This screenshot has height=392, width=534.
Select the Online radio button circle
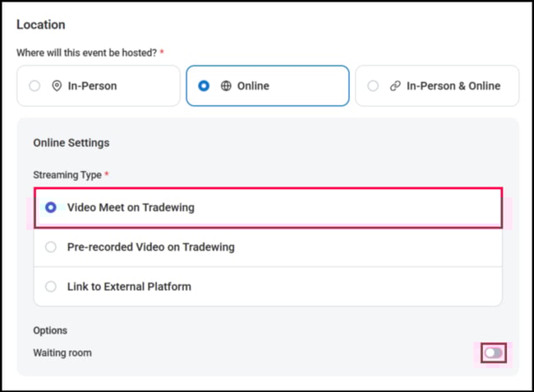[204, 85]
